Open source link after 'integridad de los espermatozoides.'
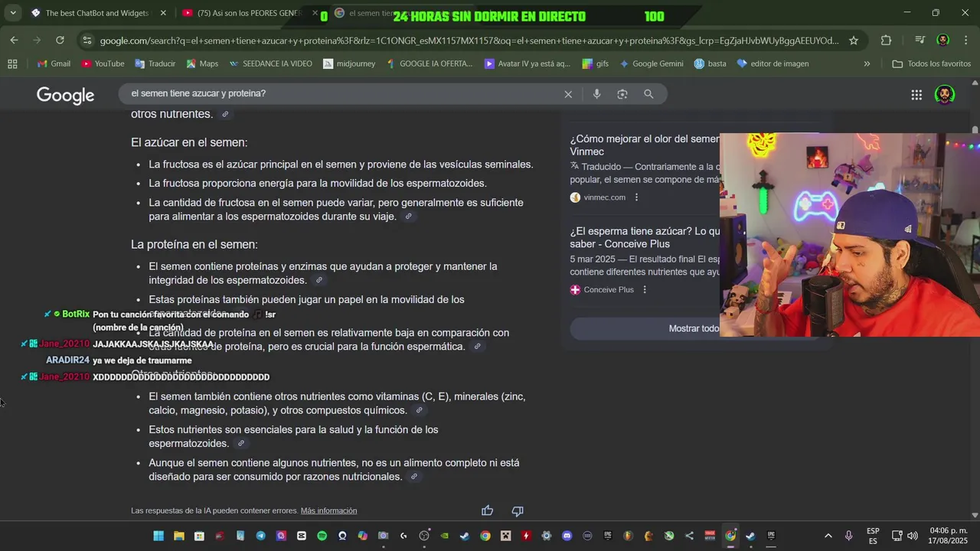 pyautogui.click(x=319, y=281)
